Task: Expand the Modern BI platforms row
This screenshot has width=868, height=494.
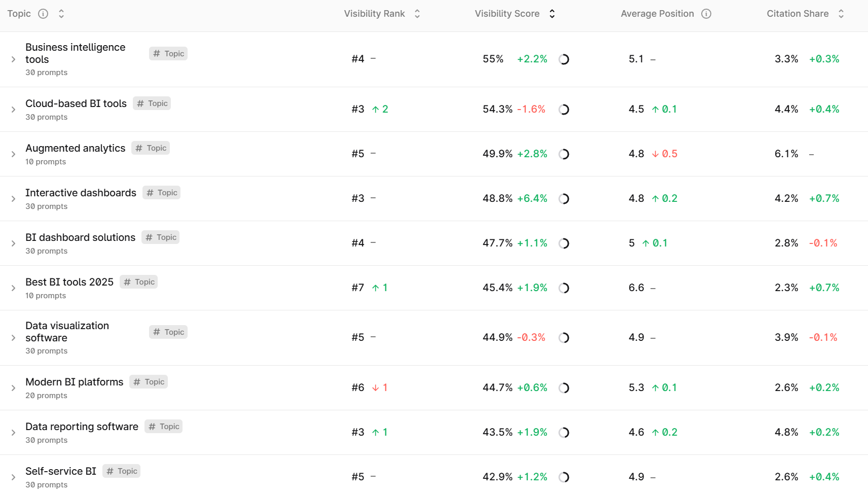Action: (x=13, y=387)
